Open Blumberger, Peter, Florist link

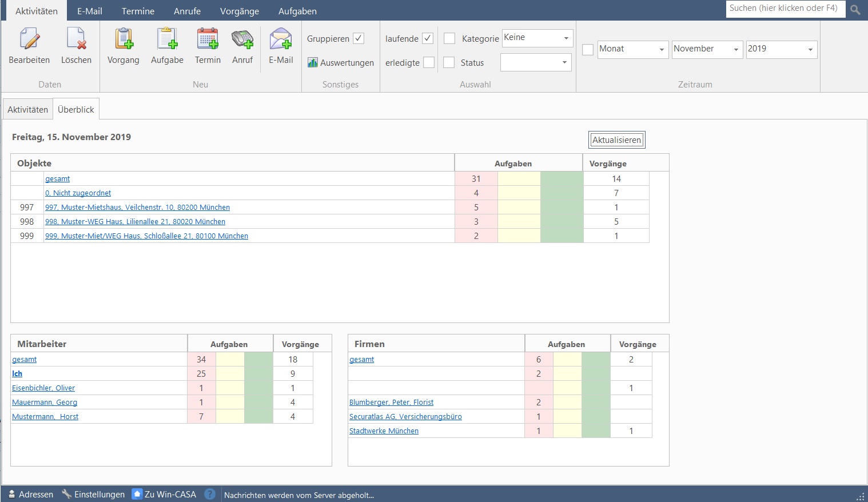point(392,403)
